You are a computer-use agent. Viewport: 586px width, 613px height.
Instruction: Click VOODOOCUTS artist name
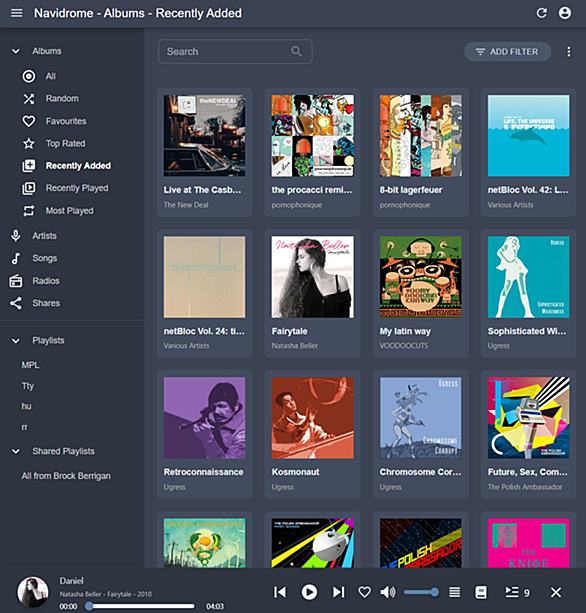pyautogui.click(x=404, y=346)
